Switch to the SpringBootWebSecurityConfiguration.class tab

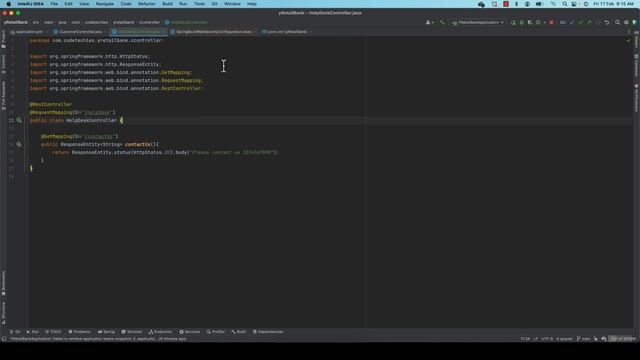[x=211, y=31]
